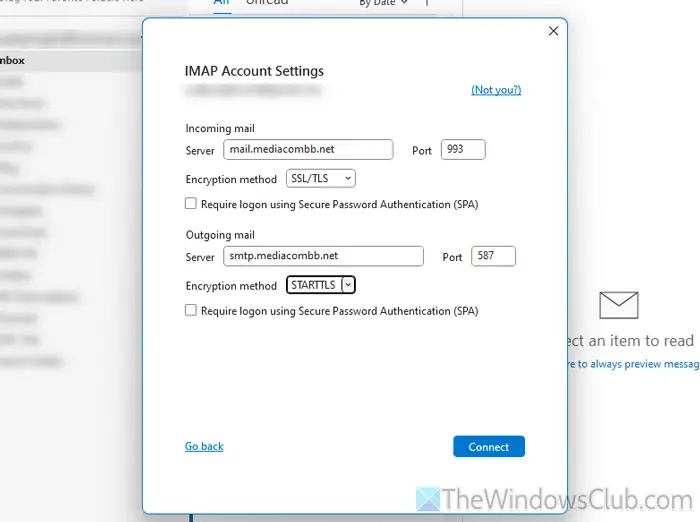
Task: Expand the By Date sort dropdown
Action: (x=384, y=4)
